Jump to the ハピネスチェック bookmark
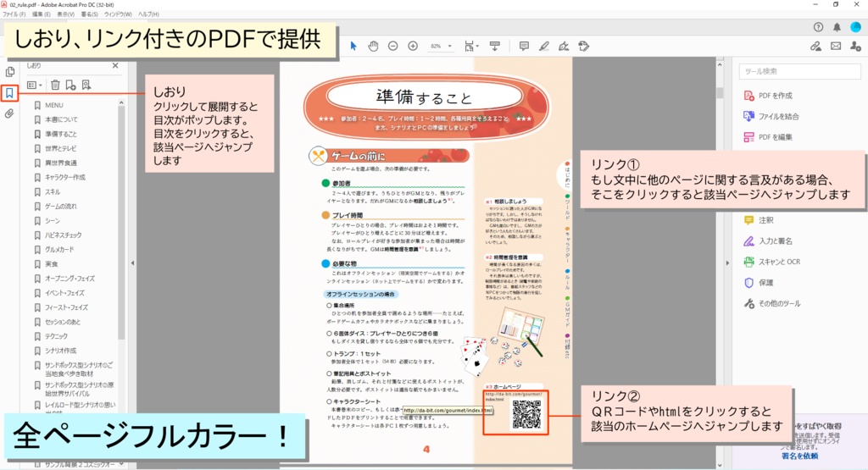The width and height of the screenshot is (868, 470). click(63, 235)
